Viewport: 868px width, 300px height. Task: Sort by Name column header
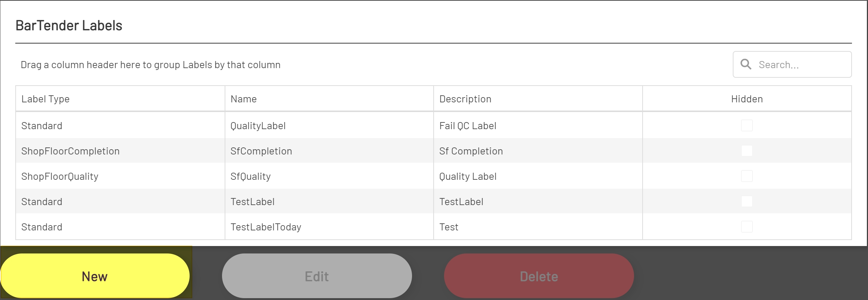click(244, 99)
